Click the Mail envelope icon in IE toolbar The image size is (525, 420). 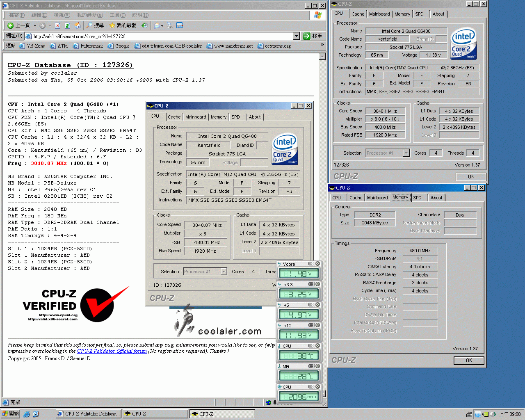(157, 25)
